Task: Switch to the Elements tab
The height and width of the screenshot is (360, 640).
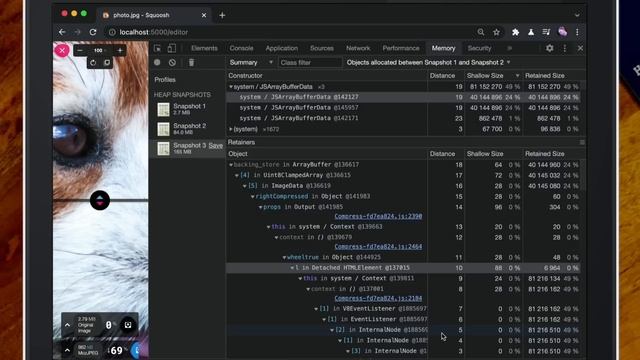Action: pyautogui.click(x=204, y=48)
